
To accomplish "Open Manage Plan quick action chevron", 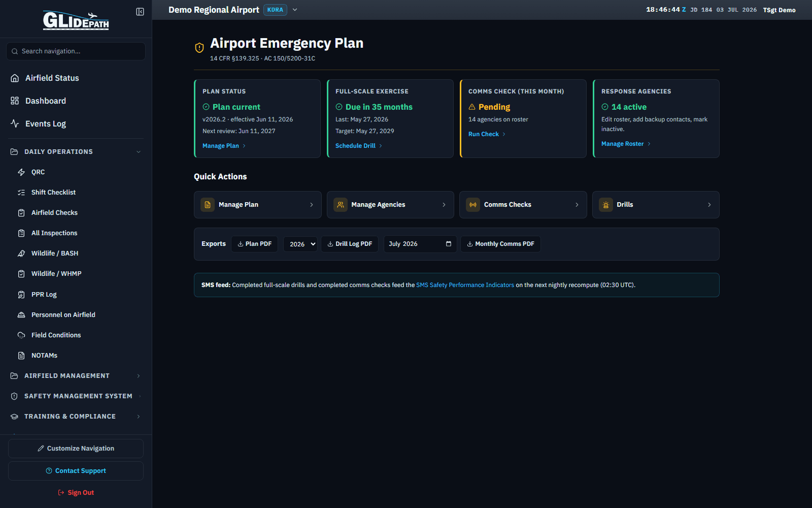I will pos(312,205).
